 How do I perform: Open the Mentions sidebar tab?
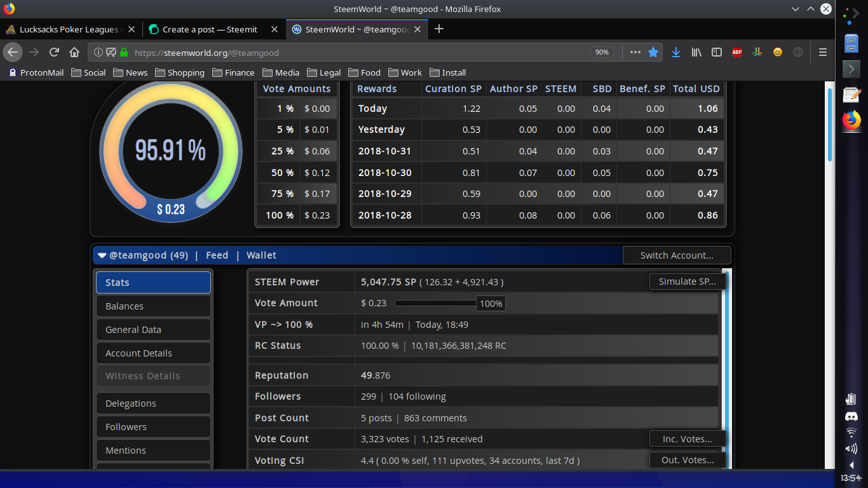[153, 451]
